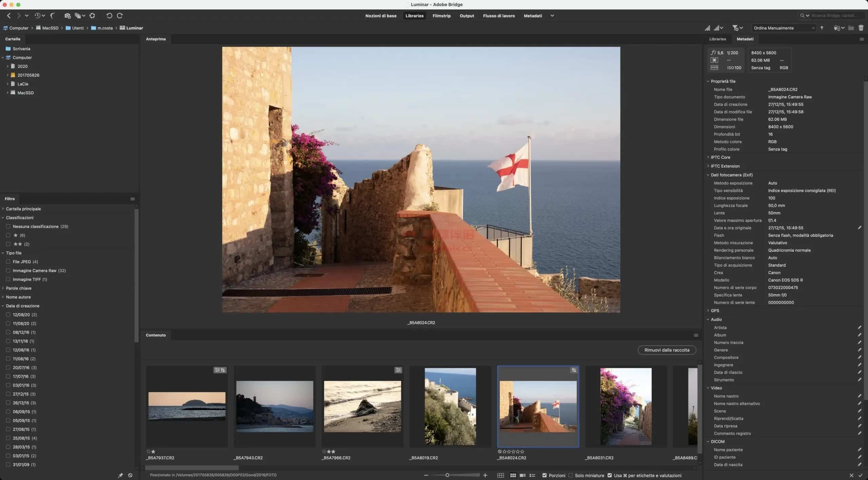The width and height of the screenshot is (868, 480).
Task: Lock thumbnail grid view icon
Action: pyautogui.click(x=500, y=475)
